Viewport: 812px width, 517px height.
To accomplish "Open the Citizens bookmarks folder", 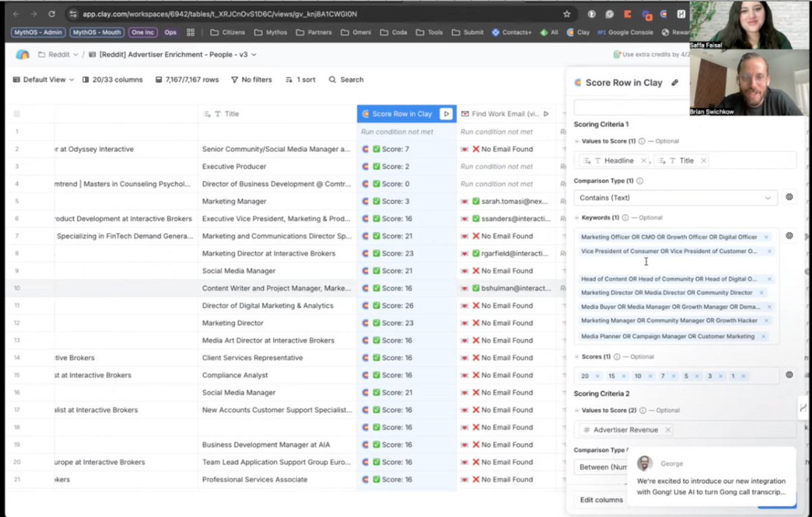I will [227, 32].
